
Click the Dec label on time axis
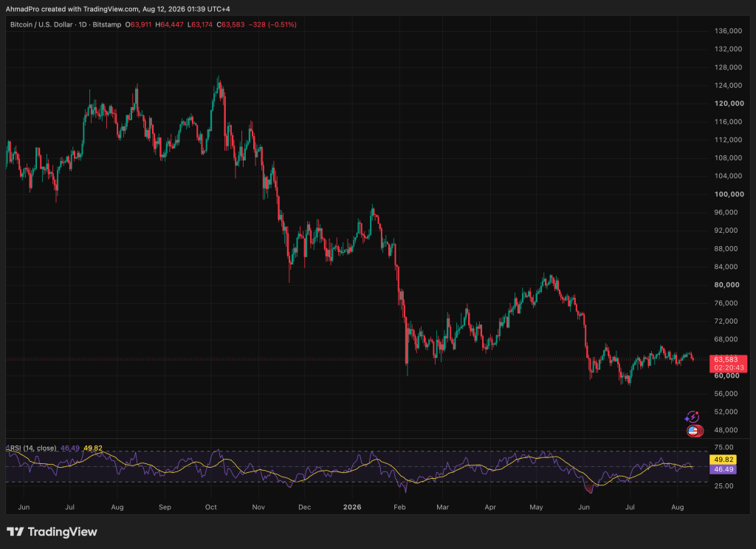(x=305, y=507)
